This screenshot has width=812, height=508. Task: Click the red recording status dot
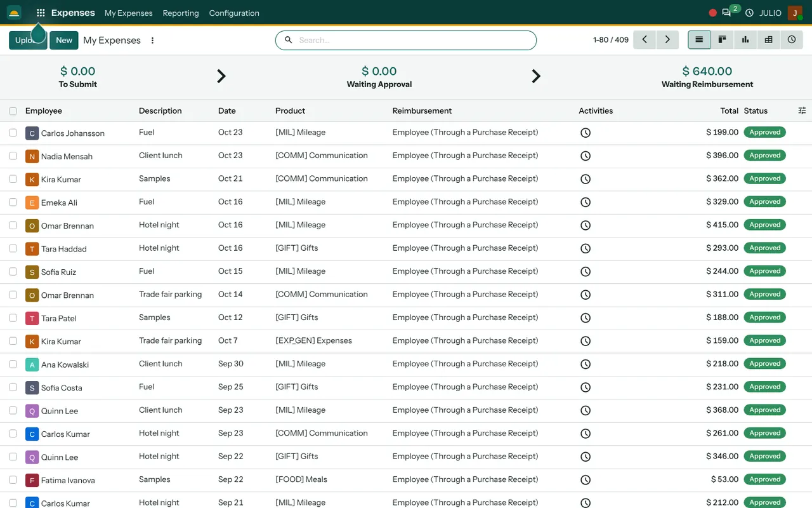(x=712, y=13)
